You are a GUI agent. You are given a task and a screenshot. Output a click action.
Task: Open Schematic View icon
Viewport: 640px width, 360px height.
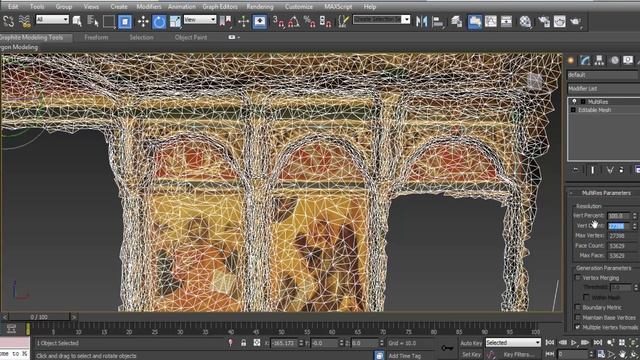pos(507,21)
